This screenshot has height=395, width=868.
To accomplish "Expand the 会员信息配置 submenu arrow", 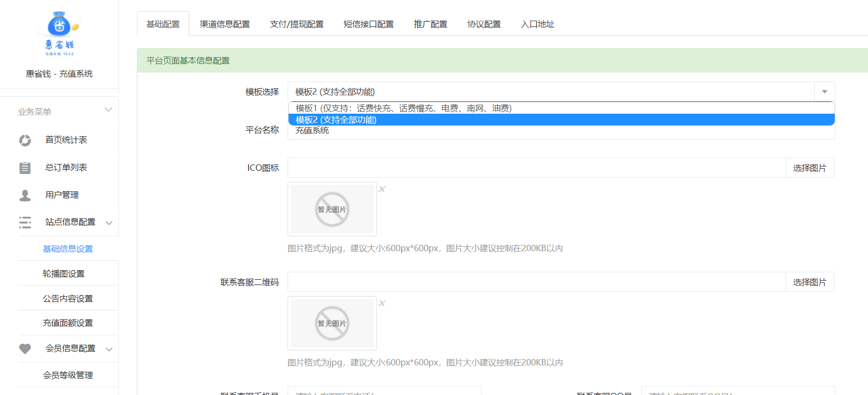I will click(x=109, y=349).
